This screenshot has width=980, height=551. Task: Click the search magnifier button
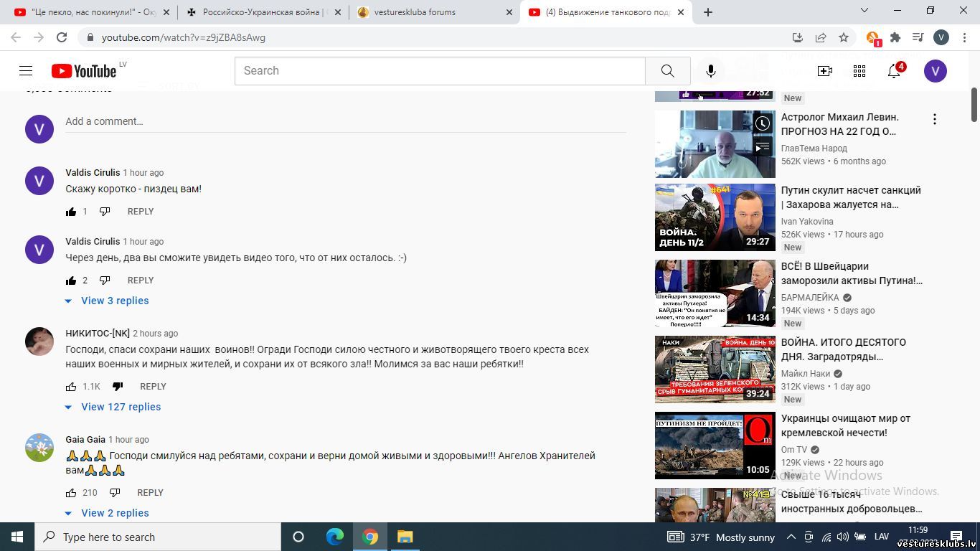click(x=667, y=71)
